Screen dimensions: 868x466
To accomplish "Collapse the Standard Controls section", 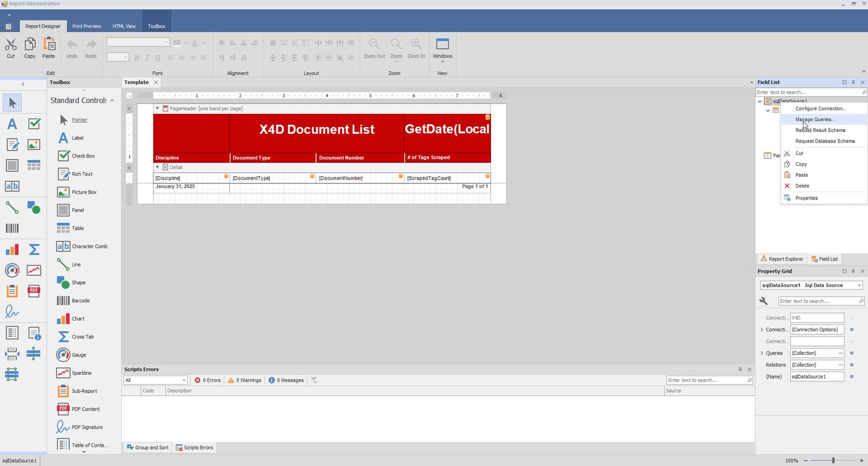I will click(x=112, y=100).
